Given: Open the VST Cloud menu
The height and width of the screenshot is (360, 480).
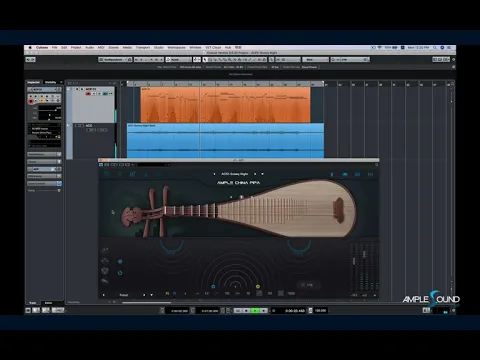Looking at the screenshot, I should click(213, 48).
